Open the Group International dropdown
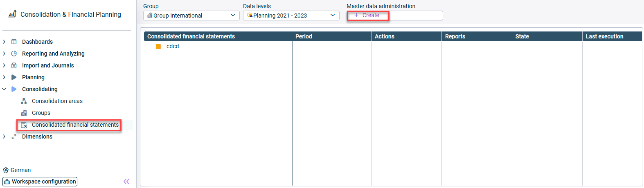The height and width of the screenshot is (188, 644). click(191, 16)
